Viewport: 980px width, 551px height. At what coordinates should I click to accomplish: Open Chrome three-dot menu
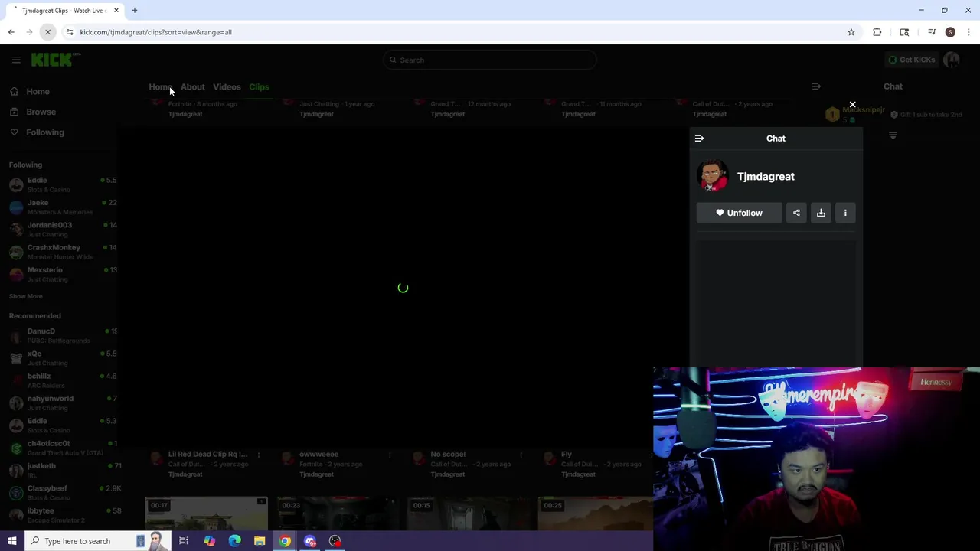coord(969,32)
